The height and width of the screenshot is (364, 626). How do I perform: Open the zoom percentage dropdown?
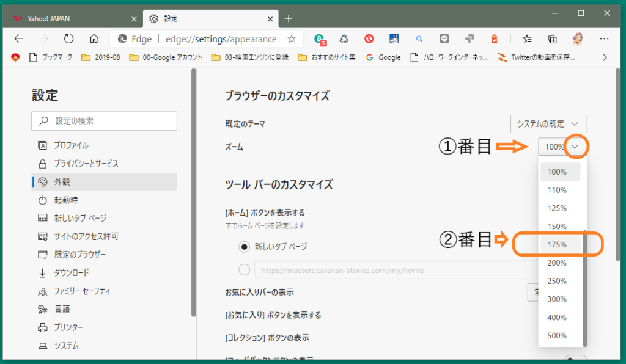point(574,147)
